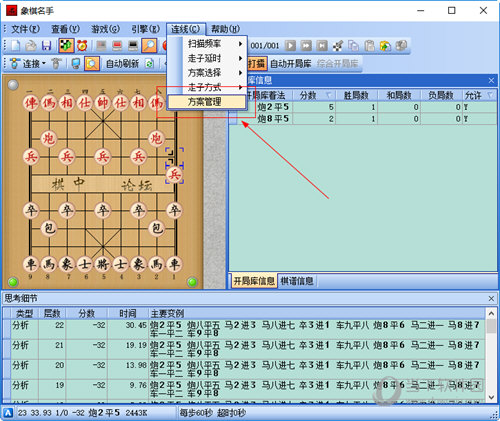Click the black computer engine icon
This screenshot has height=421, width=500.
pyautogui.click(x=133, y=46)
